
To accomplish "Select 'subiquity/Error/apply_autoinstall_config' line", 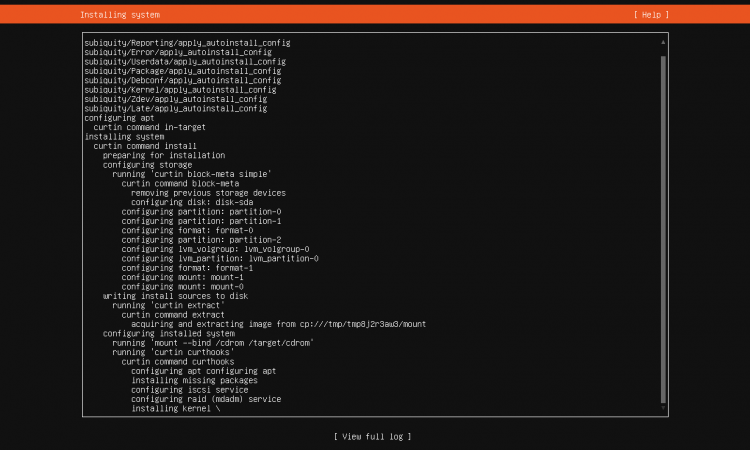I will 178,52.
